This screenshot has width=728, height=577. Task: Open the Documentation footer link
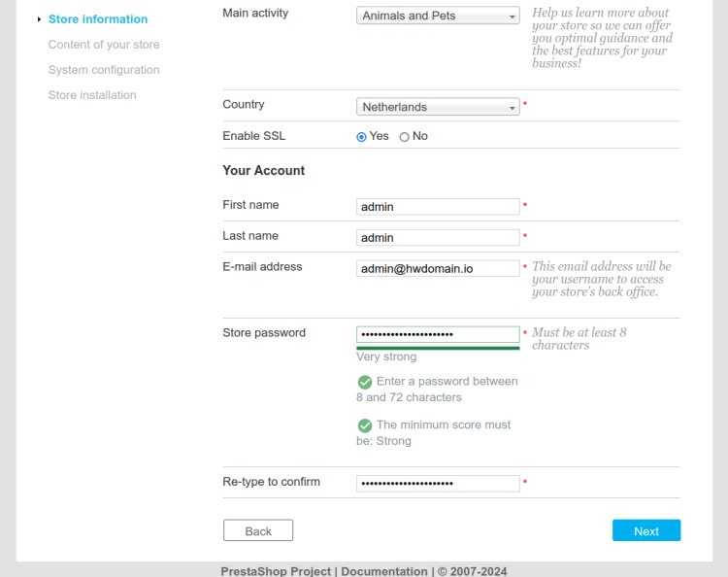[384, 571]
